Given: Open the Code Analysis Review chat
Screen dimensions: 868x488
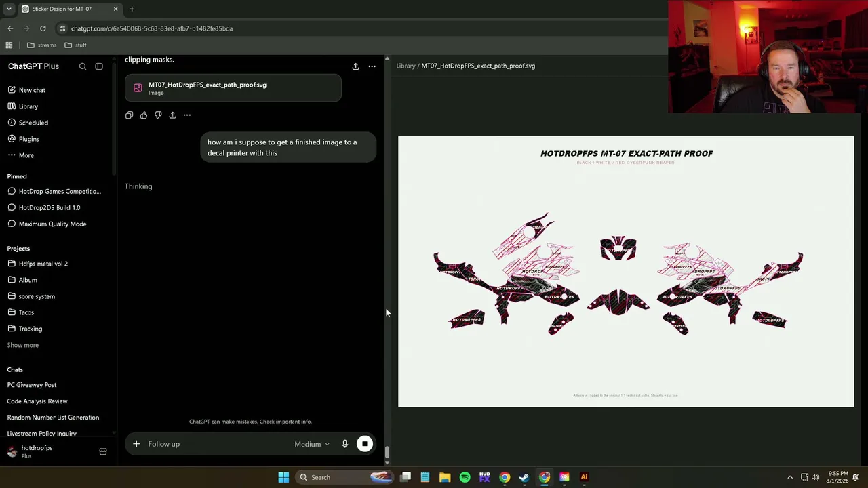Looking at the screenshot, I should 37,401.
